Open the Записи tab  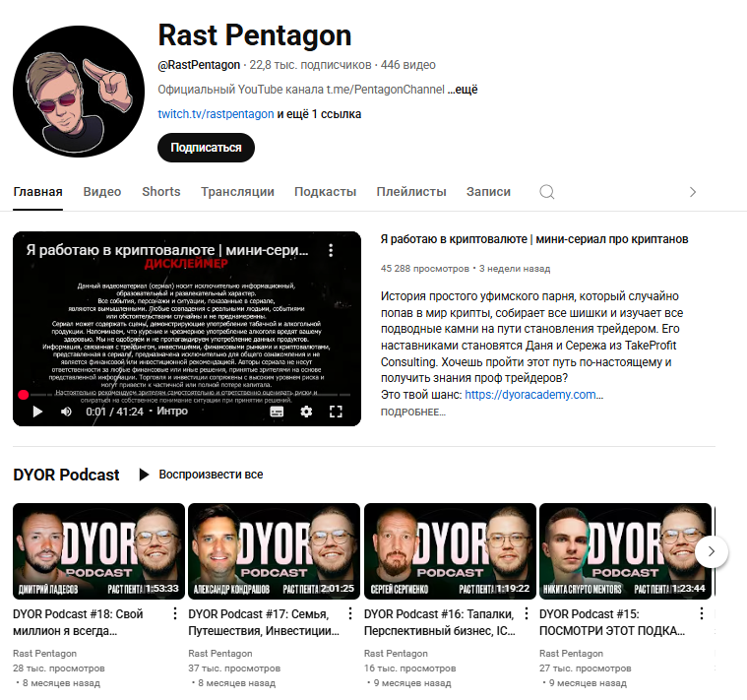coord(488,192)
